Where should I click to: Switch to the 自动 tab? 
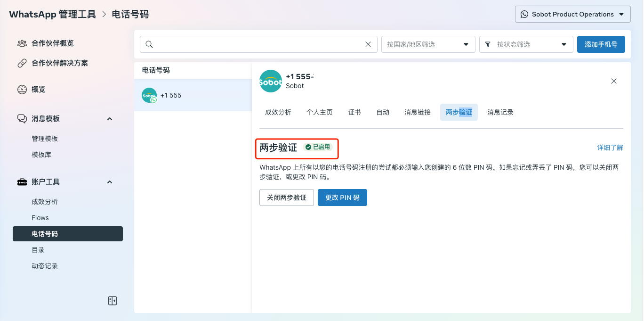tap(383, 112)
